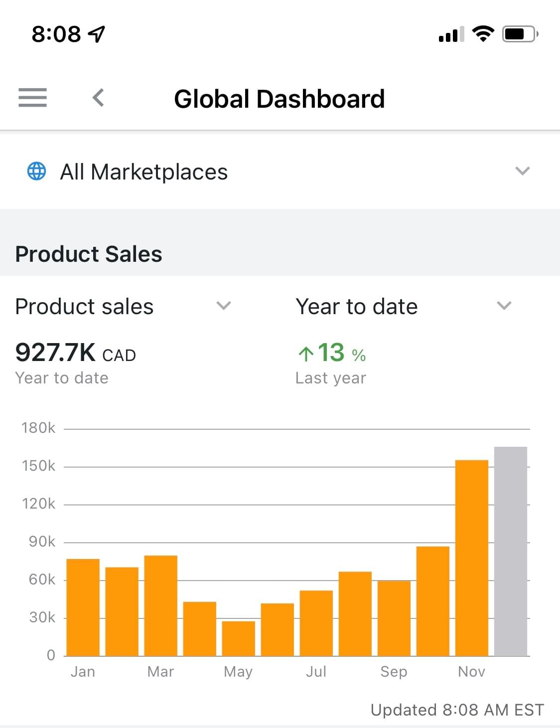Tap the Updated 8:08 AM EST timestamp
This screenshot has height=728, width=560.
457,710
